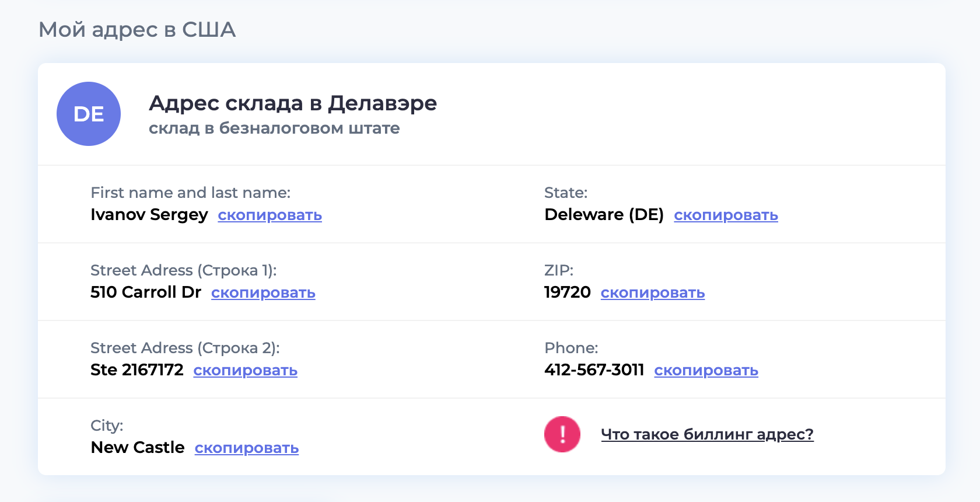
Task: Select the 'Deleware (DE)' state value
Action: 604,215
